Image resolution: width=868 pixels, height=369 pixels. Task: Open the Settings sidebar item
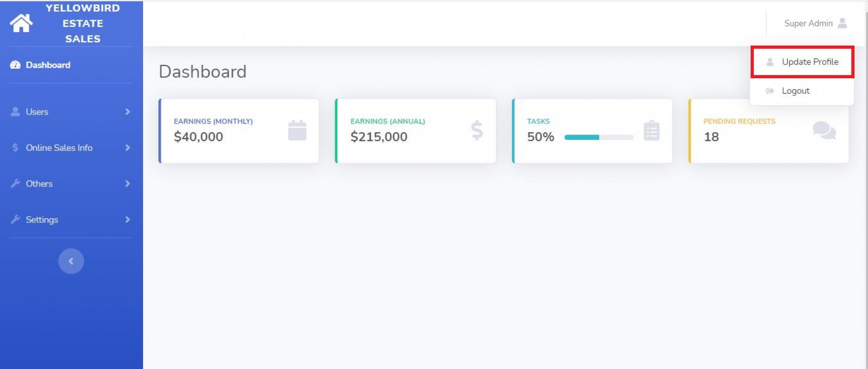pyautogui.click(x=71, y=220)
